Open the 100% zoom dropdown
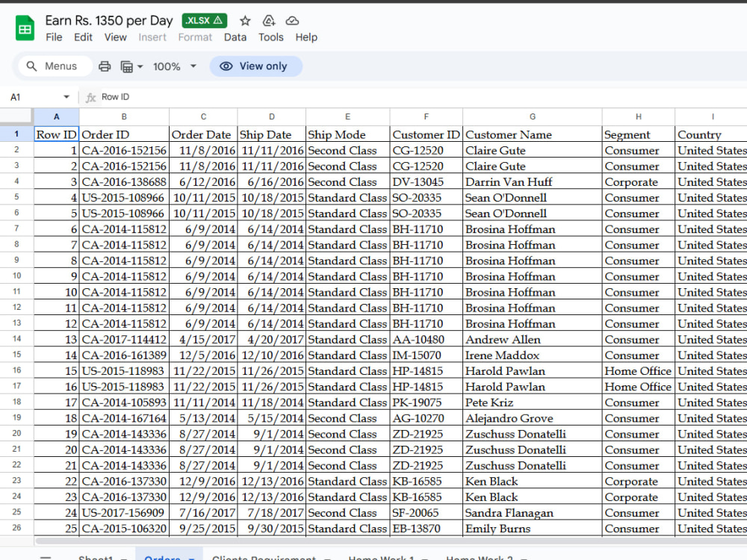 click(174, 66)
